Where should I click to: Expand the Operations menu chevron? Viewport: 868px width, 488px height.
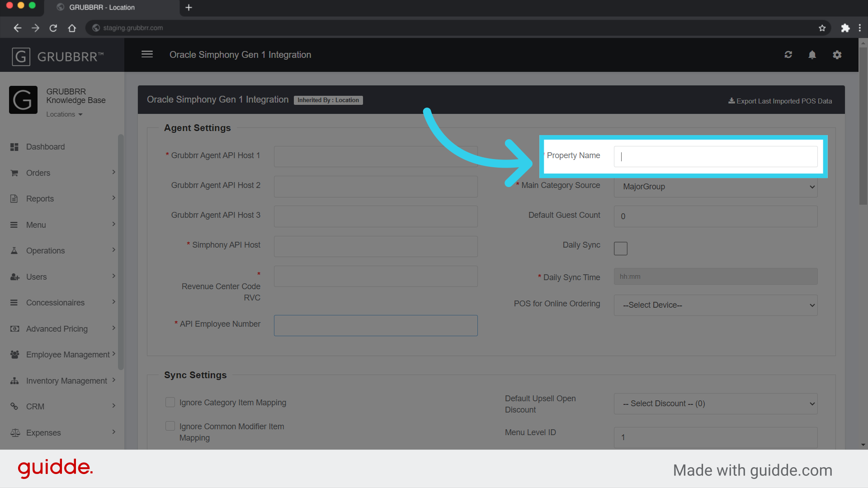(114, 250)
